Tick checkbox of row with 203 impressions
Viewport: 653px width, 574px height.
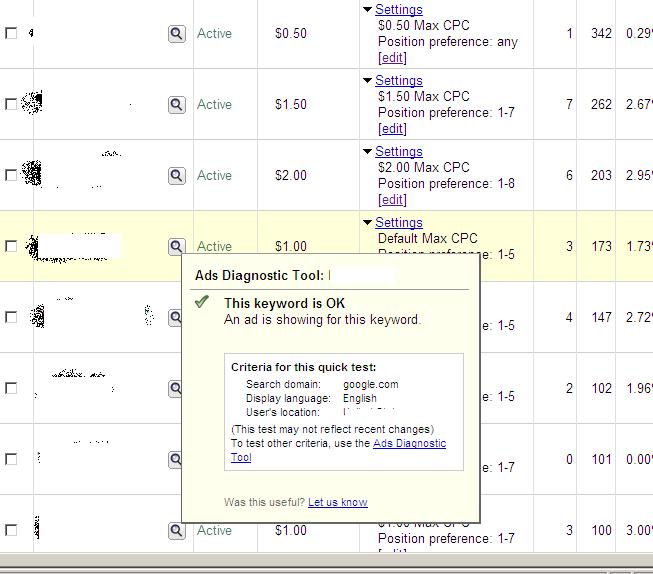11,175
